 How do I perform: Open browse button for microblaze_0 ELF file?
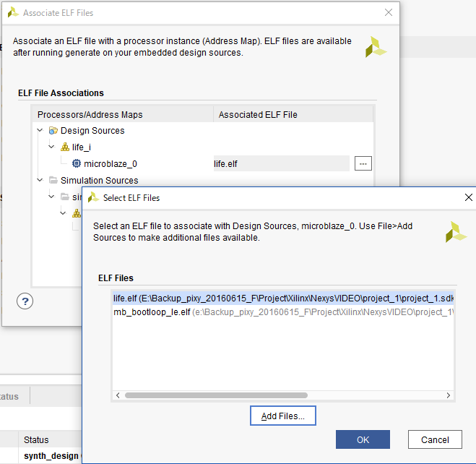coord(363,163)
